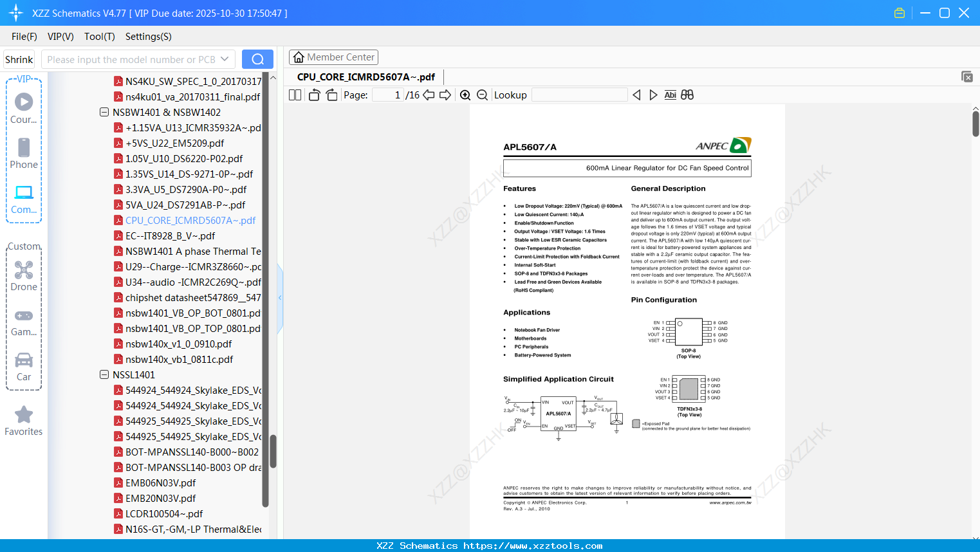Rotate the page counterclockwise

click(x=314, y=95)
